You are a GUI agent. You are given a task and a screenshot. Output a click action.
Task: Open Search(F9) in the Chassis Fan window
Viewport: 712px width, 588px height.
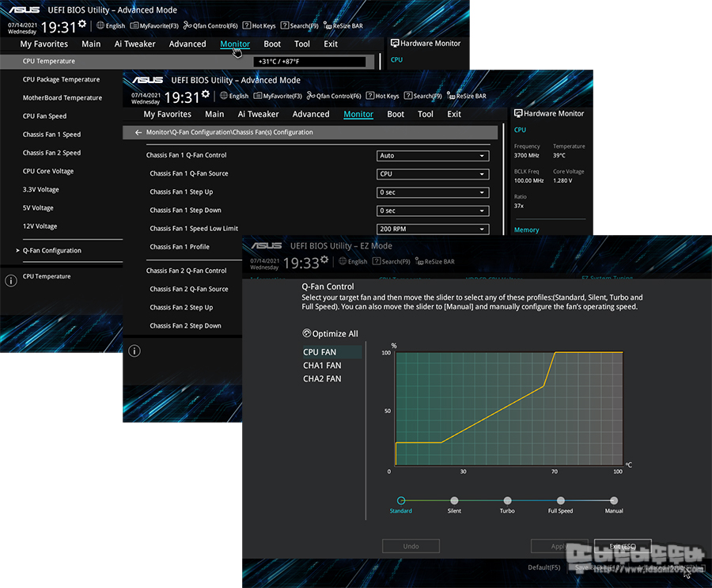click(x=423, y=96)
